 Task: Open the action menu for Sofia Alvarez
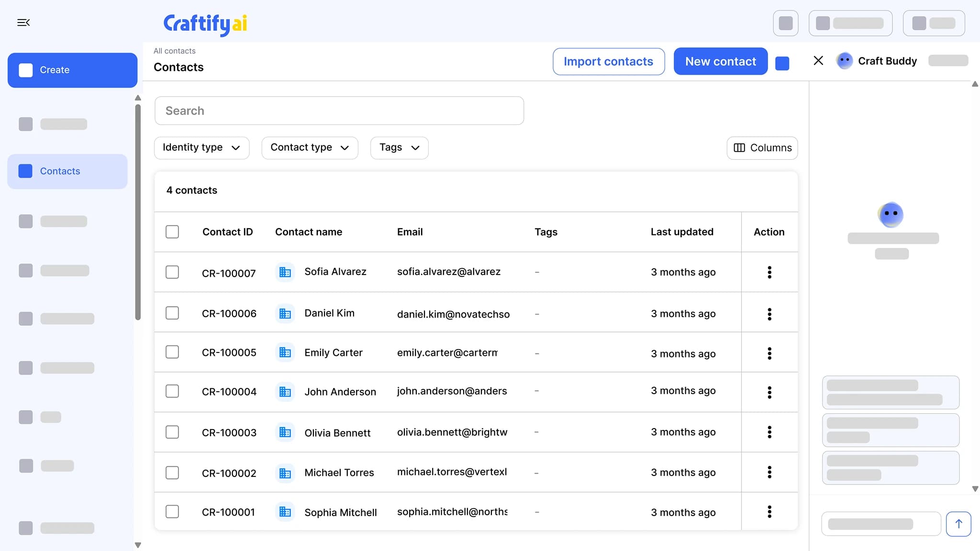[769, 272]
